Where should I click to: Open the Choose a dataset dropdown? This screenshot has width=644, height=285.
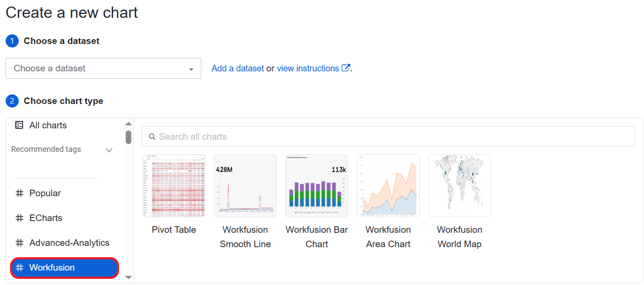[x=103, y=68]
